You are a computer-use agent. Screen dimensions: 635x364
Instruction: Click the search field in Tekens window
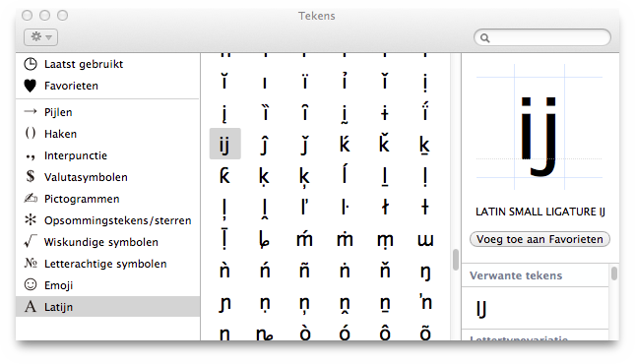click(542, 37)
